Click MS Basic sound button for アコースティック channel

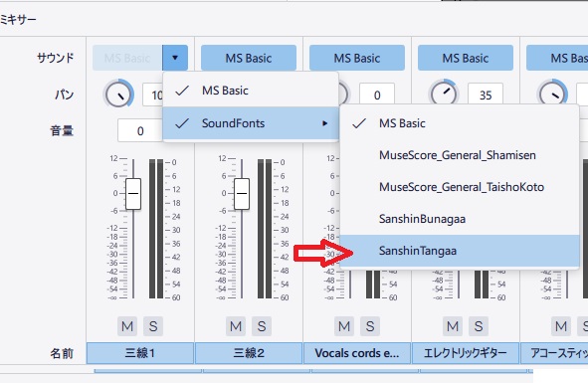[x=557, y=58]
